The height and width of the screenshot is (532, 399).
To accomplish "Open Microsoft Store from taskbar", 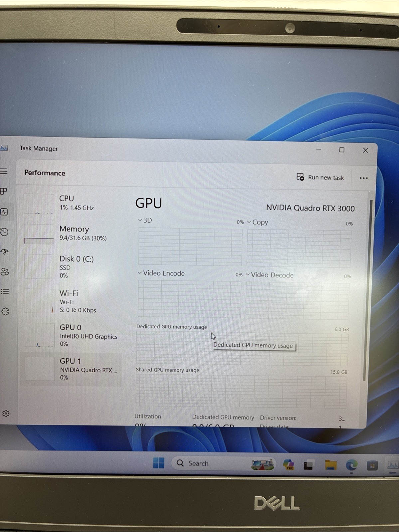I will point(372,465).
